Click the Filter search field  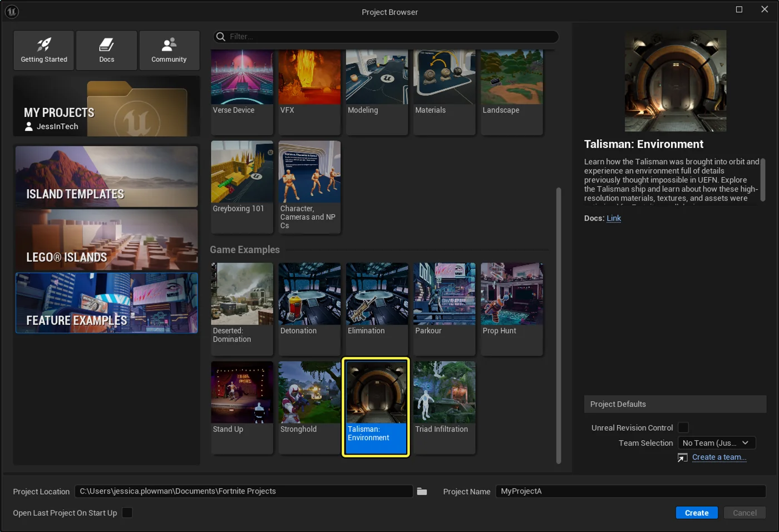tap(386, 37)
